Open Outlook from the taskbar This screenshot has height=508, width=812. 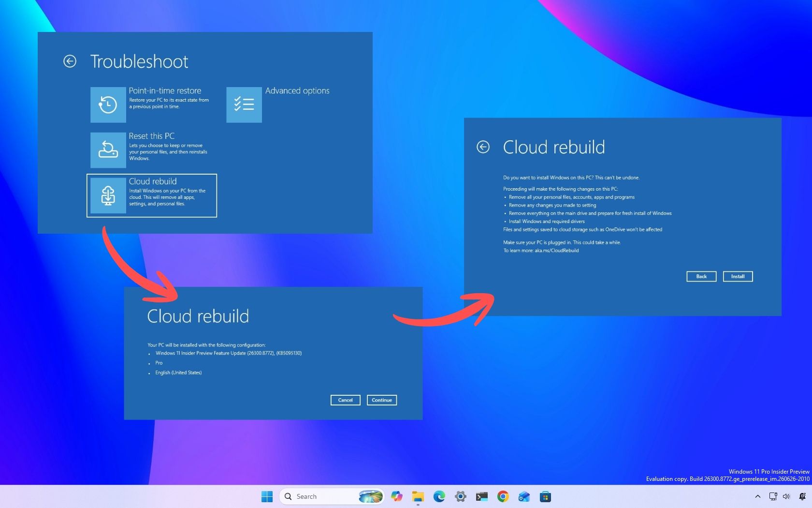[x=524, y=496]
